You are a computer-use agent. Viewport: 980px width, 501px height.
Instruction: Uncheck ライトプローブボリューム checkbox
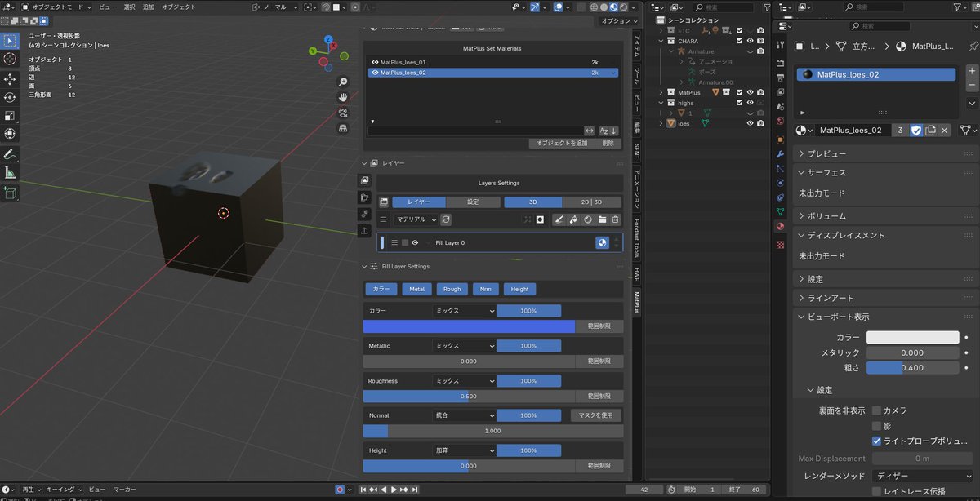click(x=876, y=441)
